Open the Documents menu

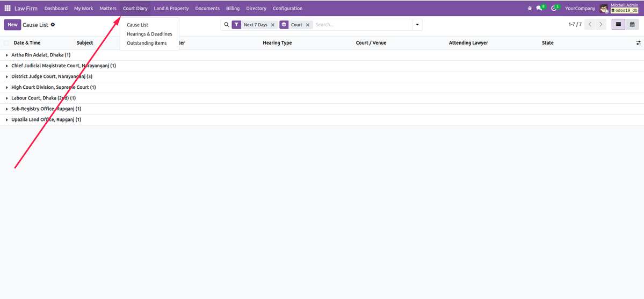(x=207, y=8)
